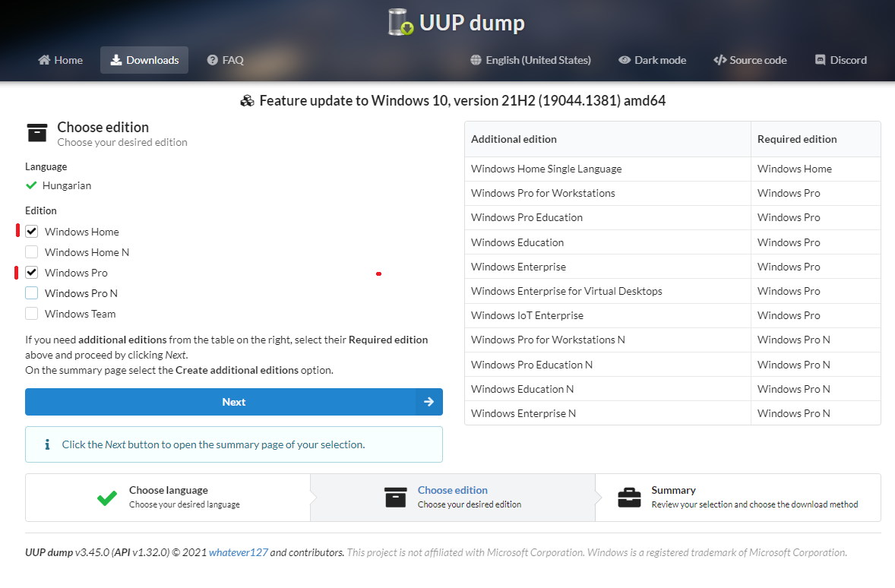This screenshot has height=588, width=895.
Task: Click the Choose edition step link
Action: tap(453, 491)
